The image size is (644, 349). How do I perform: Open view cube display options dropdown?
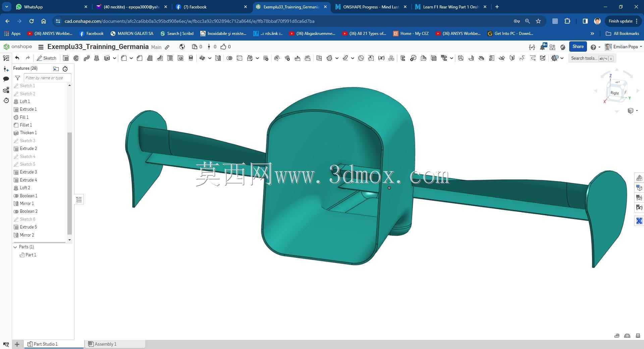(633, 110)
